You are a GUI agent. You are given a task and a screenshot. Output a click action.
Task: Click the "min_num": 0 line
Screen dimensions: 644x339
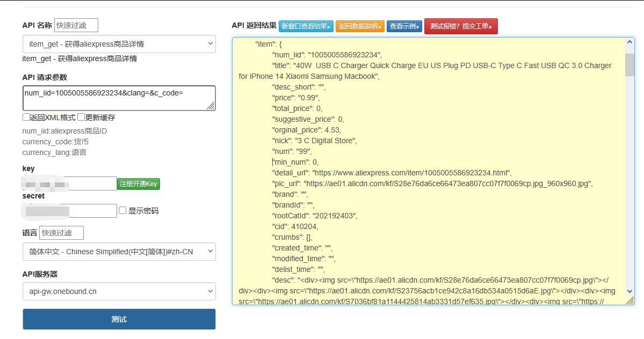(295, 163)
